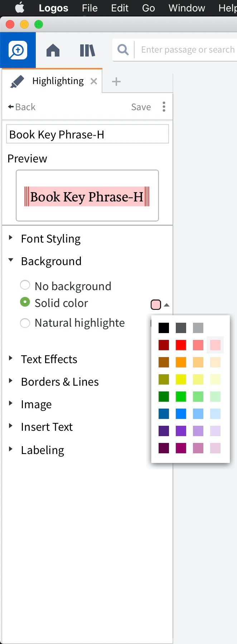Click the Back link
Image resolution: width=237 pixels, height=644 pixels.
21,107
